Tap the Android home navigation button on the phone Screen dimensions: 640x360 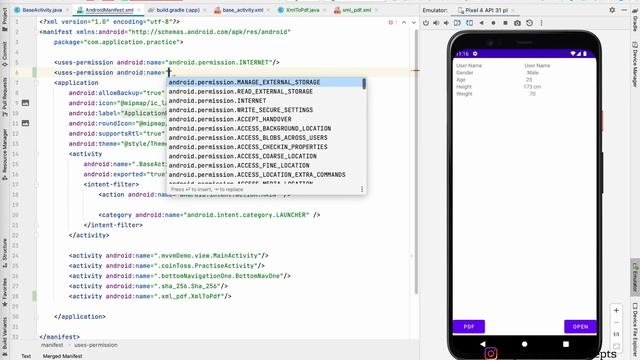point(524,344)
